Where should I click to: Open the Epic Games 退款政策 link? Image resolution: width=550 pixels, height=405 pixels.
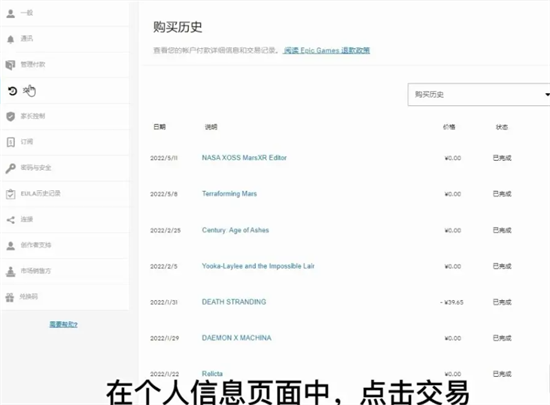point(327,50)
